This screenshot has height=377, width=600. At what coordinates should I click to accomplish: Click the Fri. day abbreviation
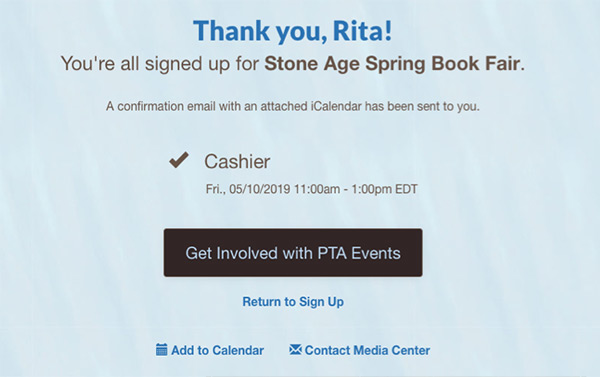point(216,189)
